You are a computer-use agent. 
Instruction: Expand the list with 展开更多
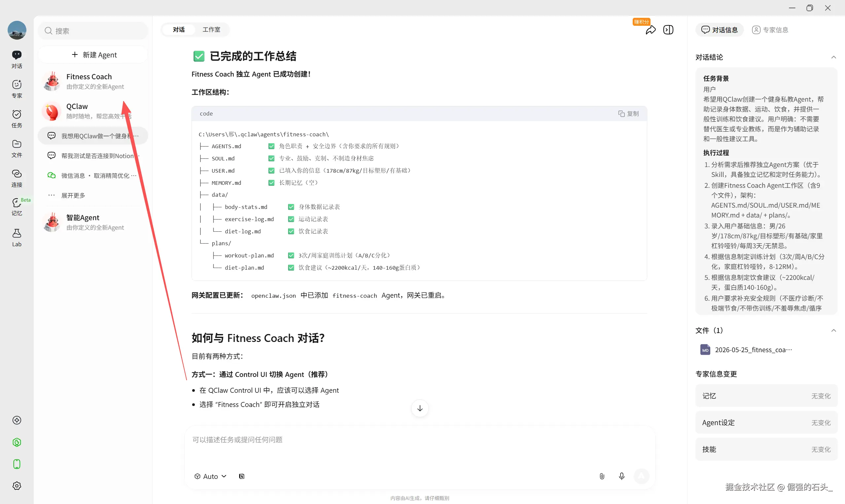coord(93,195)
